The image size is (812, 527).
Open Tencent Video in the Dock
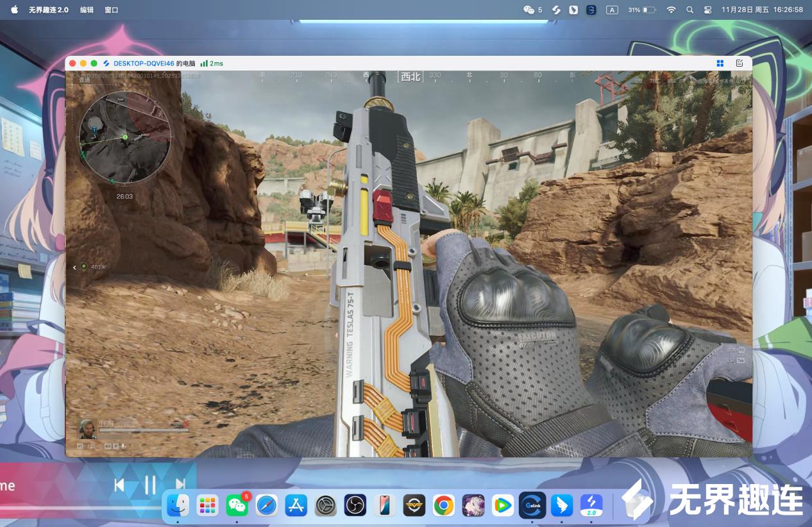(503, 505)
